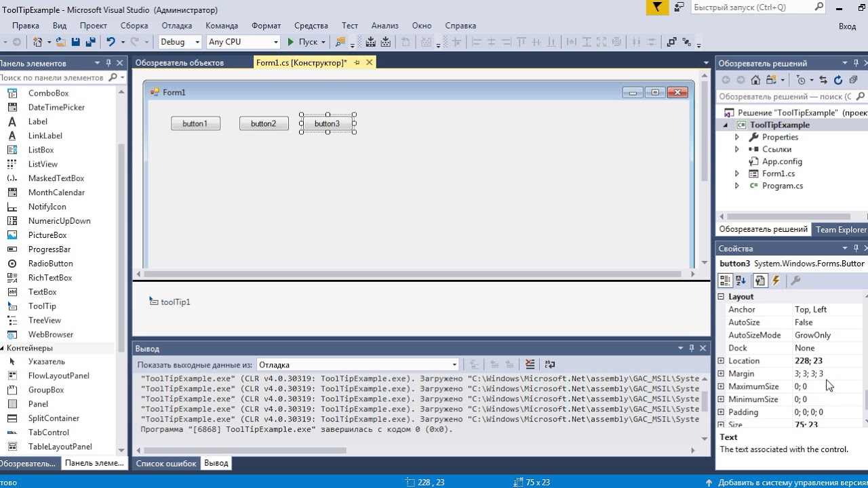This screenshot has width=868, height=488.
Task: Click ToolTip item in the toolbox
Action: coord(42,306)
